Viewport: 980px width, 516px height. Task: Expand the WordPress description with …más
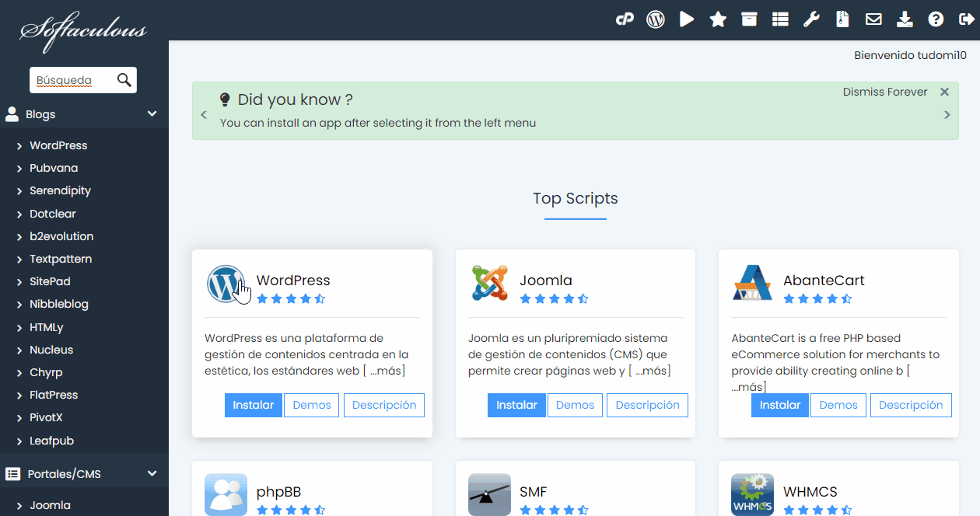tap(384, 371)
